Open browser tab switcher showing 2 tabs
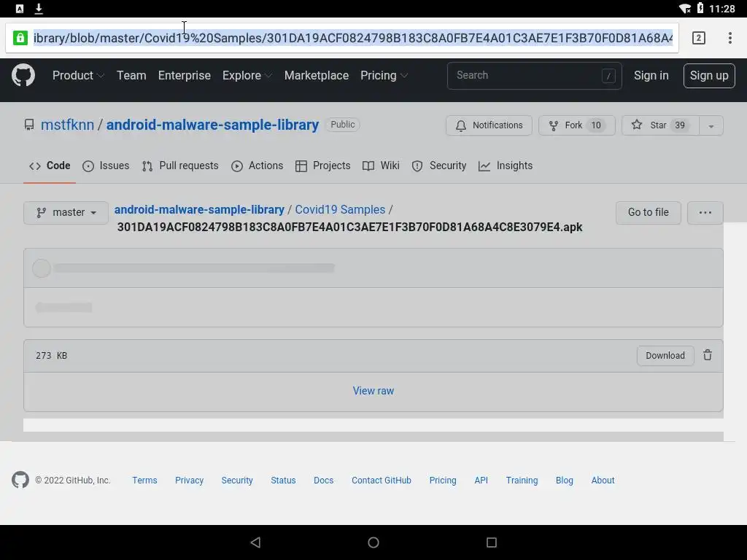 pos(698,38)
